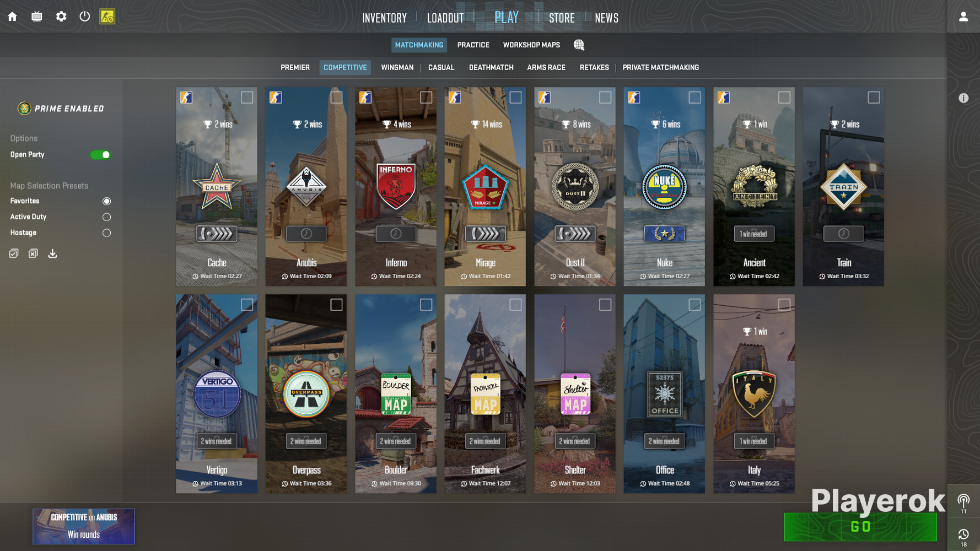Start matchmaking with the GO button
980x551 pixels.
click(x=860, y=527)
